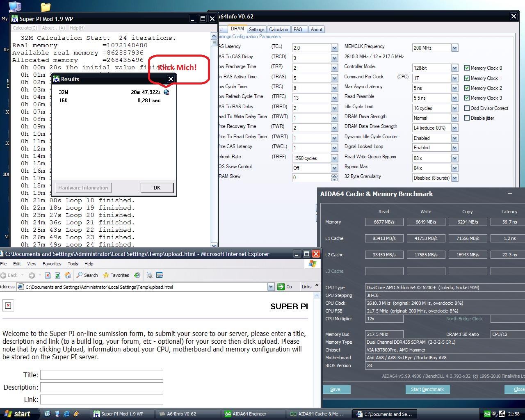The image size is (525, 420).
Task: Click the last Quick Launch icon
Action: pyautogui.click(x=76, y=414)
